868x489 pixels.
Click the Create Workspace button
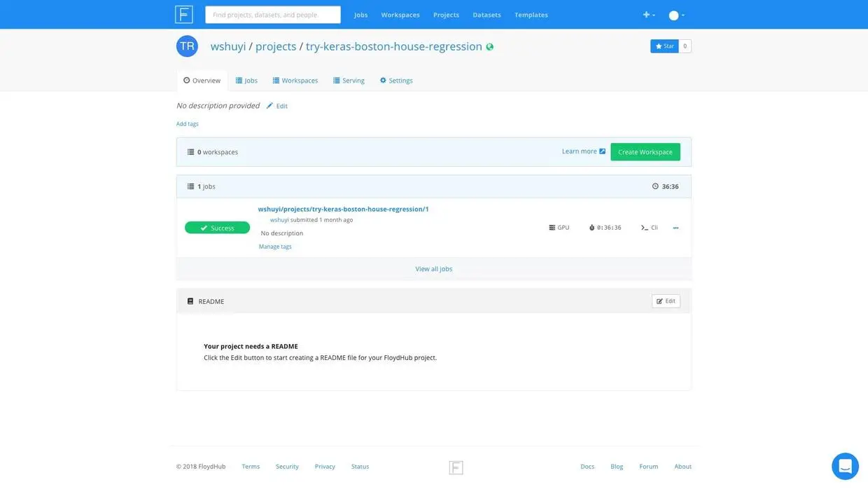pos(645,152)
